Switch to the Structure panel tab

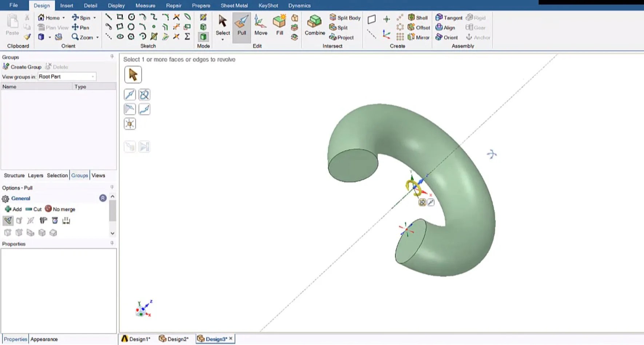(x=14, y=175)
